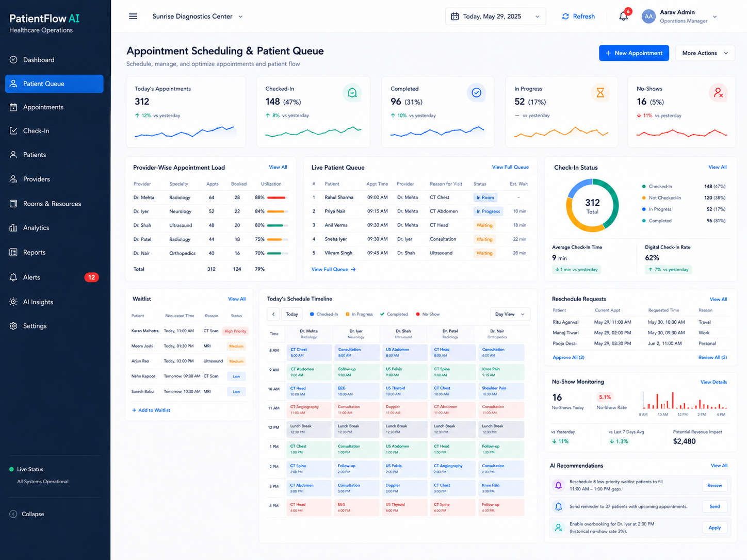This screenshot has width=747, height=560.
Task: Open the Day View dropdown
Action: pos(510,314)
